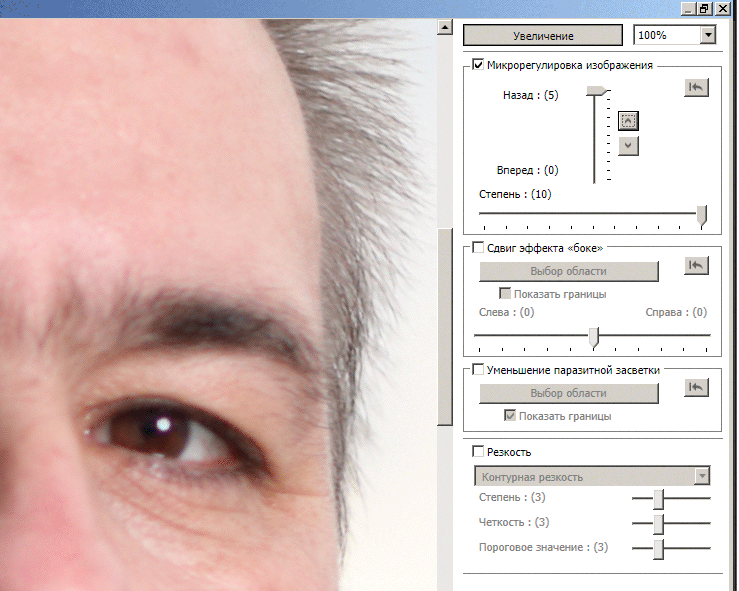Open the 100% zoom dropdown

coord(708,35)
